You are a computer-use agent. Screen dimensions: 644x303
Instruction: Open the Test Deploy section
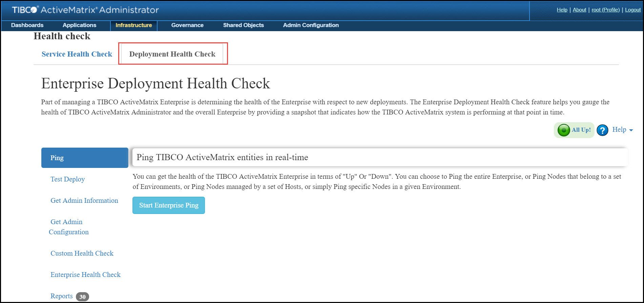point(68,179)
